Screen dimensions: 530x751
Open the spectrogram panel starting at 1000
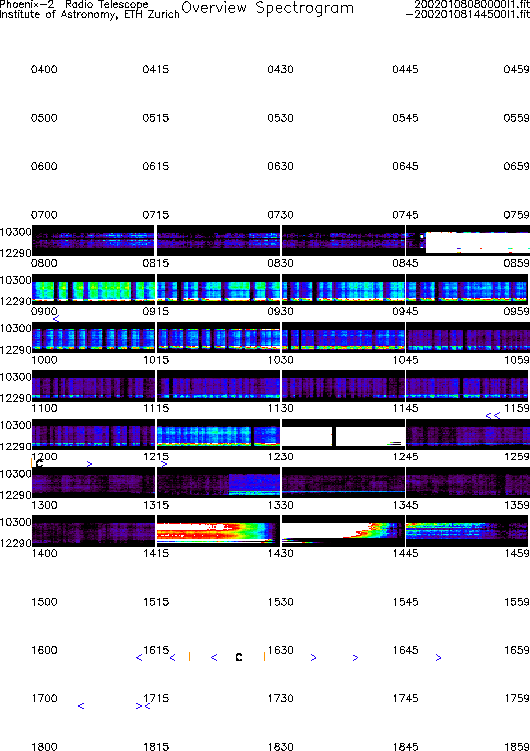[93, 386]
